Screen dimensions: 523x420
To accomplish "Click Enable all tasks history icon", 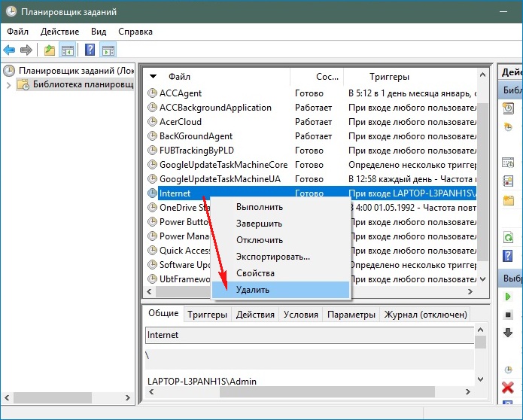I will (x=508, y=181).
